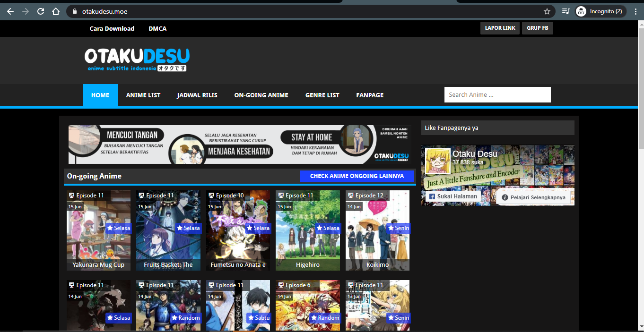Open browser home page icon

(56, 11)
